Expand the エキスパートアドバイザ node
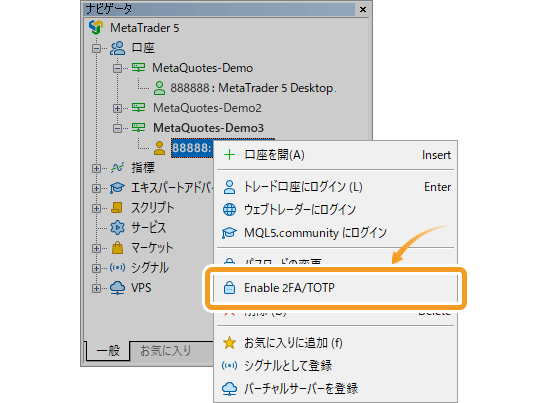 click(x=96, y=188)
